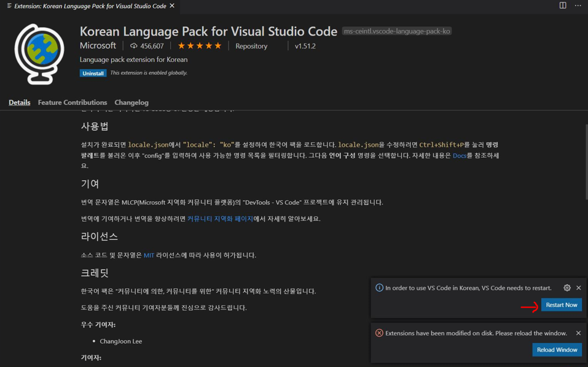Click the extension ID ms-ceintl.vscode-language-pack-ko
Screen dimensions: 588x367
coord(397,31)
